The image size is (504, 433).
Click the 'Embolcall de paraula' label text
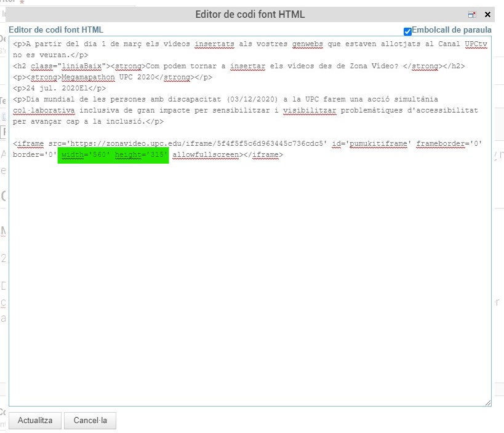[x=452, y=30]
